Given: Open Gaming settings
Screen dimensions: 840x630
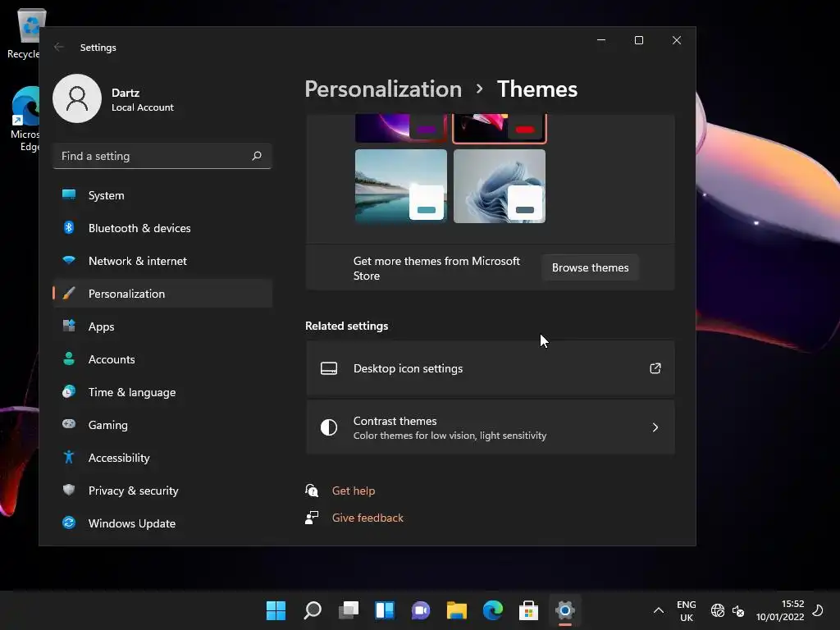Looking at the screenshot, I should click(162, 425).
